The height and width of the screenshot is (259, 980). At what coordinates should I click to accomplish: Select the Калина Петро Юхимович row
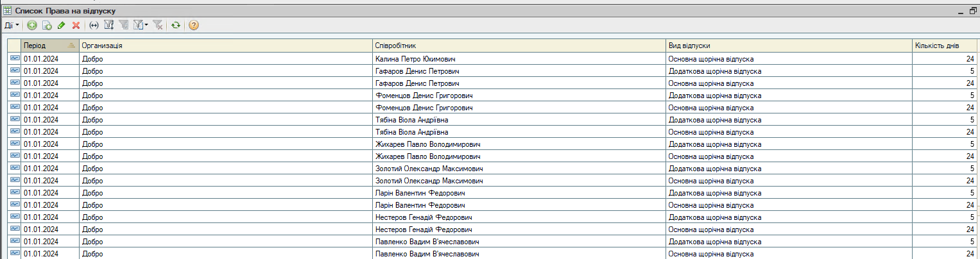tap(492, 59)
